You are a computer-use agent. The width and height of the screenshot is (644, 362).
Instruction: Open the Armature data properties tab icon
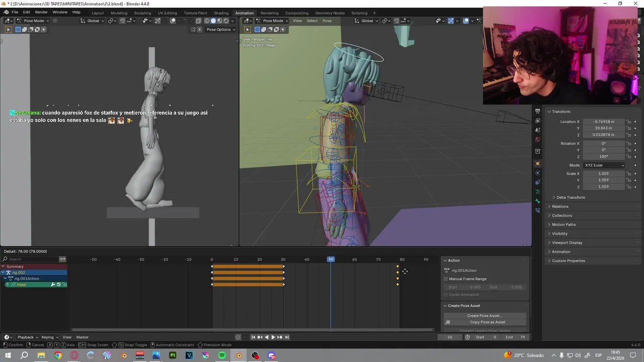537,192
